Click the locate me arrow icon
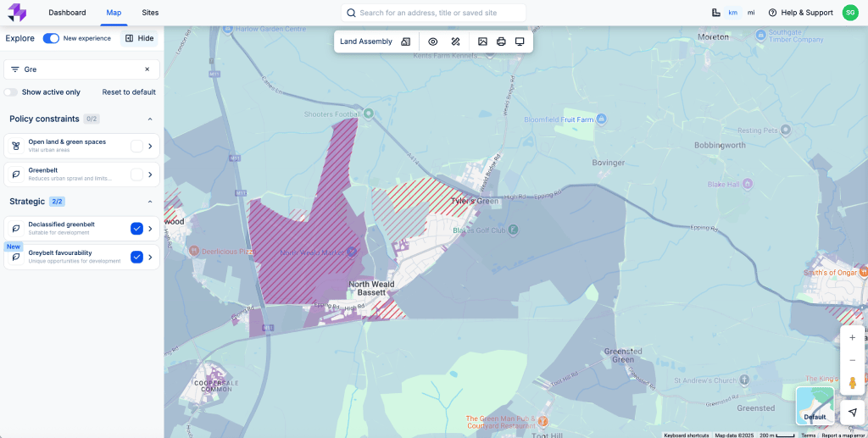The width and height of the screenshot is (868, 438). pos(852,413)
